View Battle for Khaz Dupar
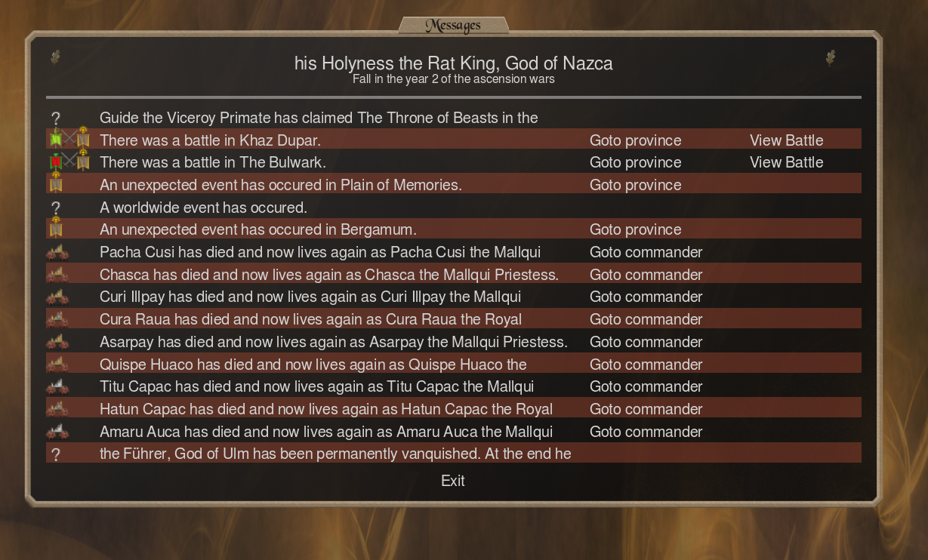 tap(786, 140)
